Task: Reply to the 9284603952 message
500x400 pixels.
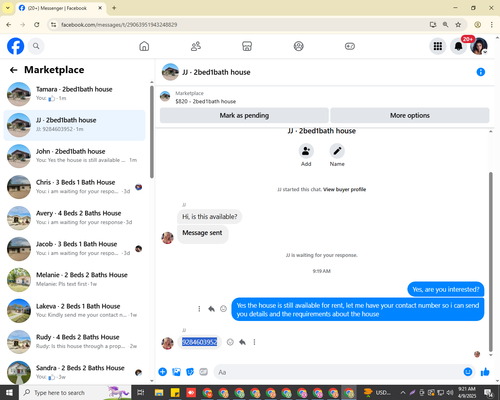Action: pos(242,342)
